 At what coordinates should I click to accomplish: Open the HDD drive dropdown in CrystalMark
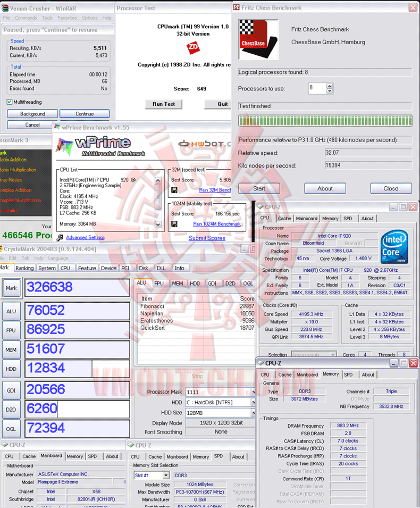pyautogui.click(x=253, y=402)
